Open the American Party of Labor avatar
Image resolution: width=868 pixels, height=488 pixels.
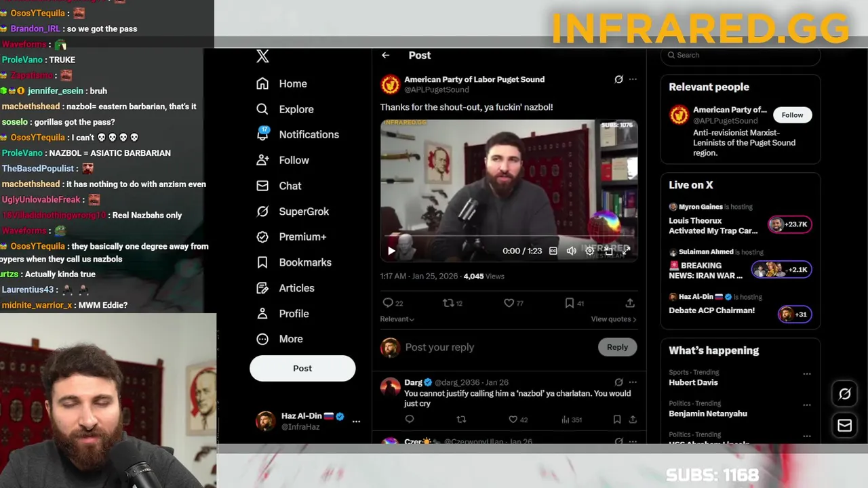(x=390, y=84)
